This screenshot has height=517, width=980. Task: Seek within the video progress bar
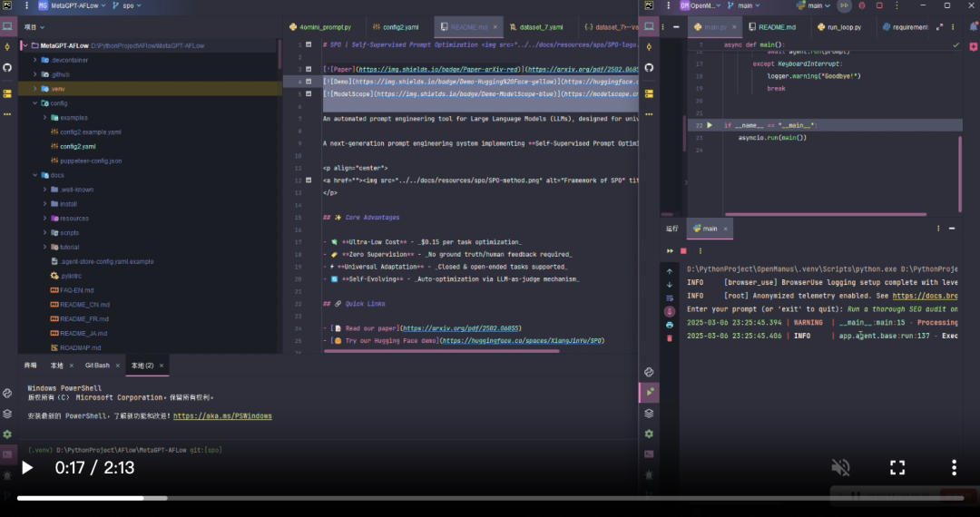point(490,498)
